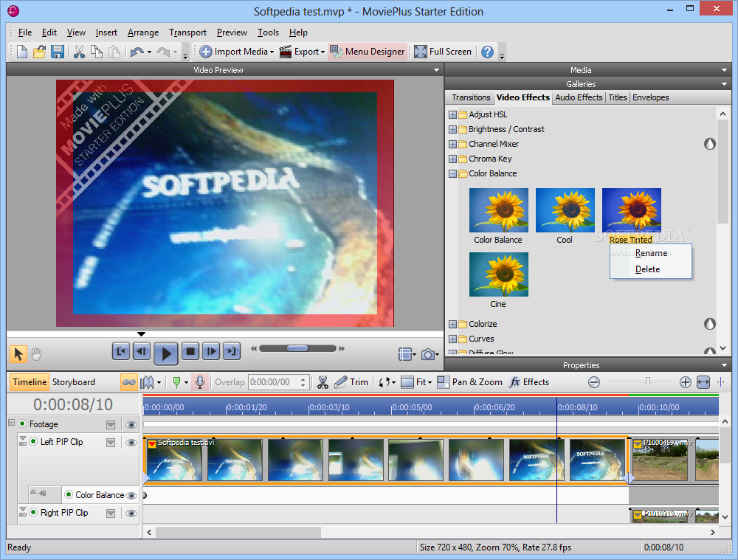Viewport: 738px width, 560px height.
Task: Step back one frame
Action: pos(142,351)
